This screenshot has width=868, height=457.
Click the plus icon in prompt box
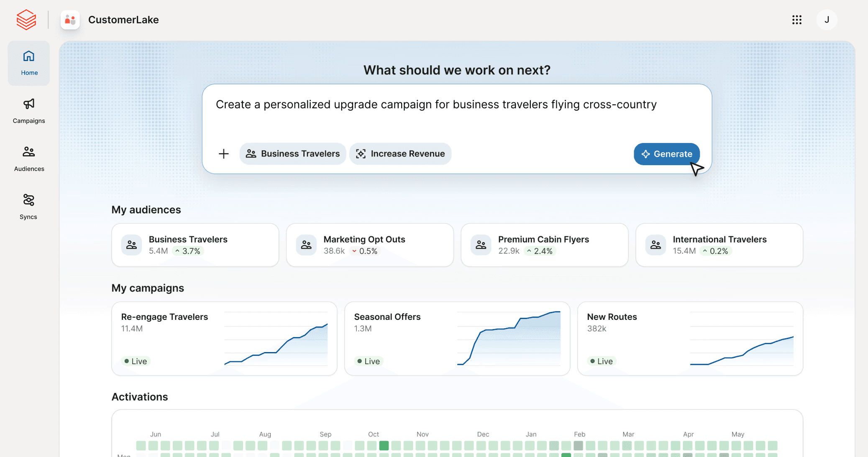tap(224, 154)
